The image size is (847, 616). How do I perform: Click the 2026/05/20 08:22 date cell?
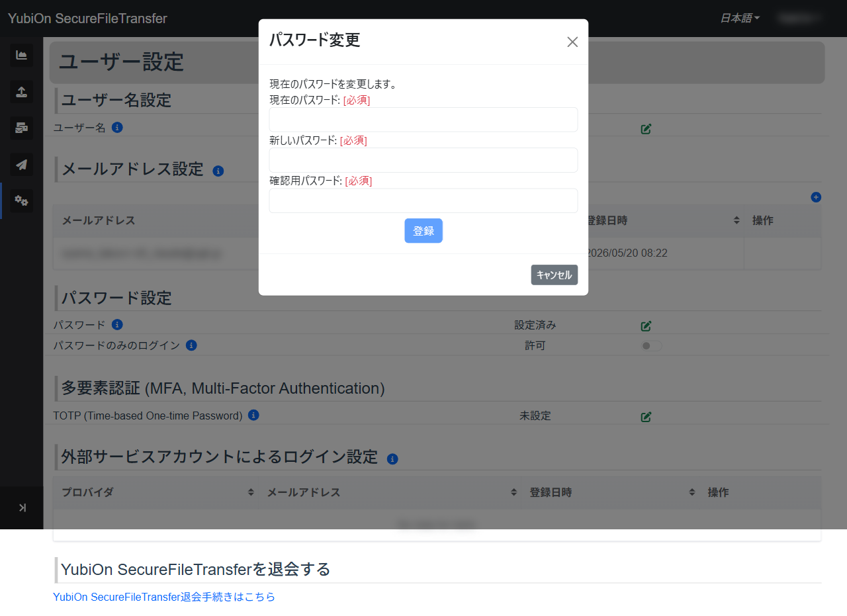tap(627, 253)
